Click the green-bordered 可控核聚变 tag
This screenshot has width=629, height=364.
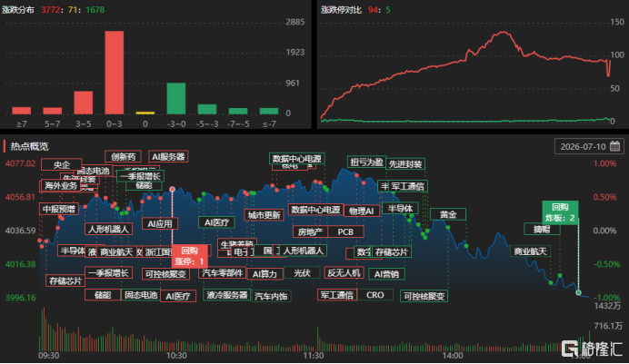[424, 296]
